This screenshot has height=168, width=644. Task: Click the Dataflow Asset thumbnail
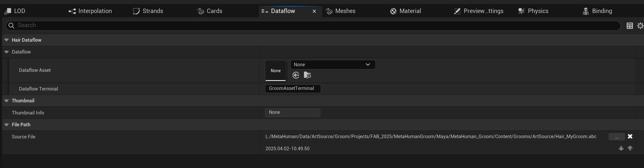pyautogui.click(x=276, y=70)
